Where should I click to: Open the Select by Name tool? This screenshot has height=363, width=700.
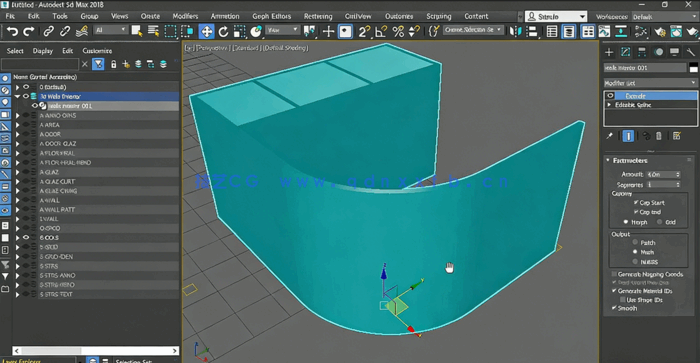154,31
